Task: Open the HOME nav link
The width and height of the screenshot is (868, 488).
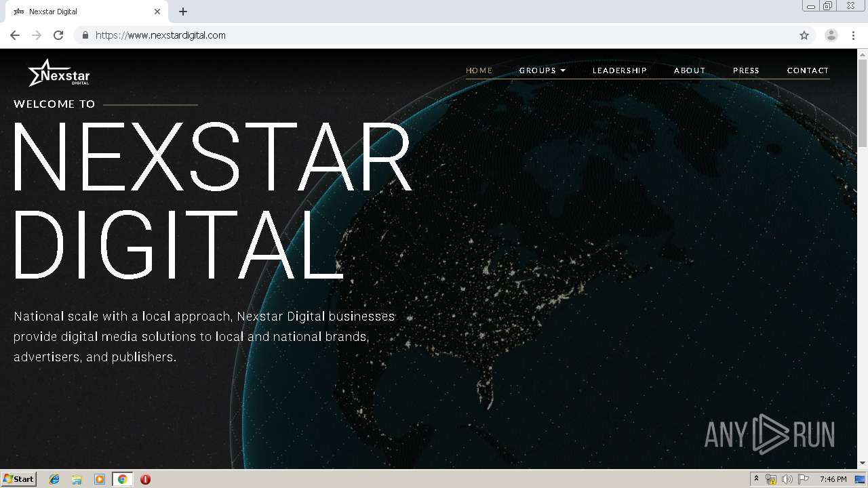Action: [x=479, y=70]
